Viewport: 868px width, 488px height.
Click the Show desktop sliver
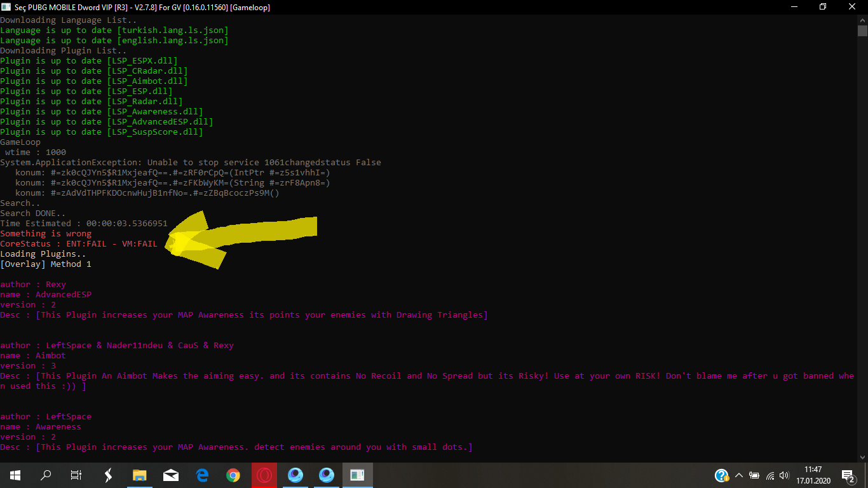866,475
